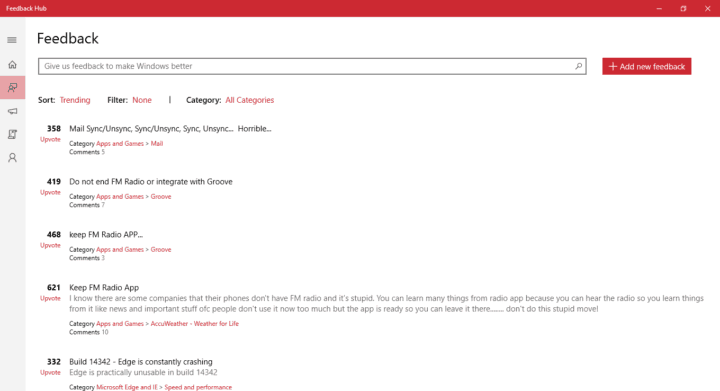Click Apps and Games link in 621-vote row
Viewport: 720px width, 391px height.
[120, 324]
